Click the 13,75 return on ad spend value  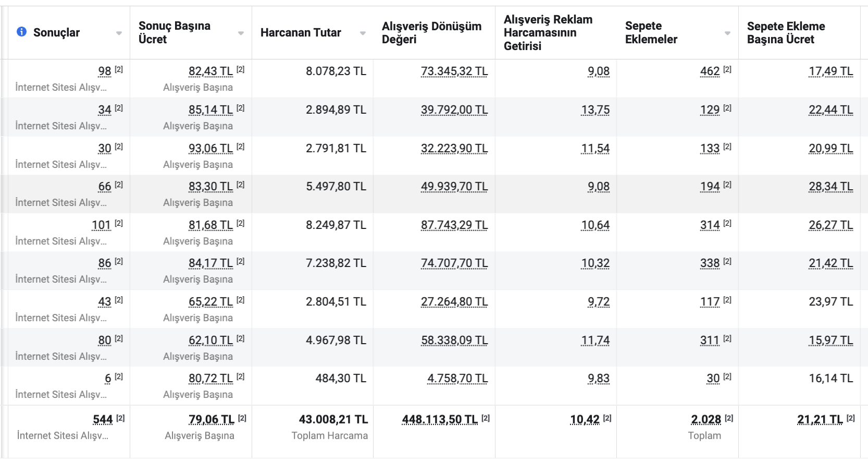[x=595, y=110]
